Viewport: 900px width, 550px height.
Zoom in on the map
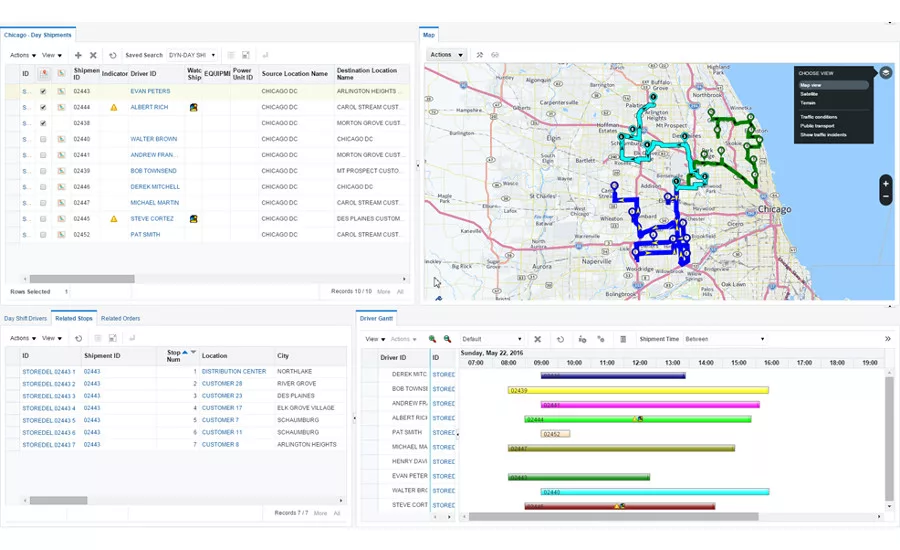(886, 184)
